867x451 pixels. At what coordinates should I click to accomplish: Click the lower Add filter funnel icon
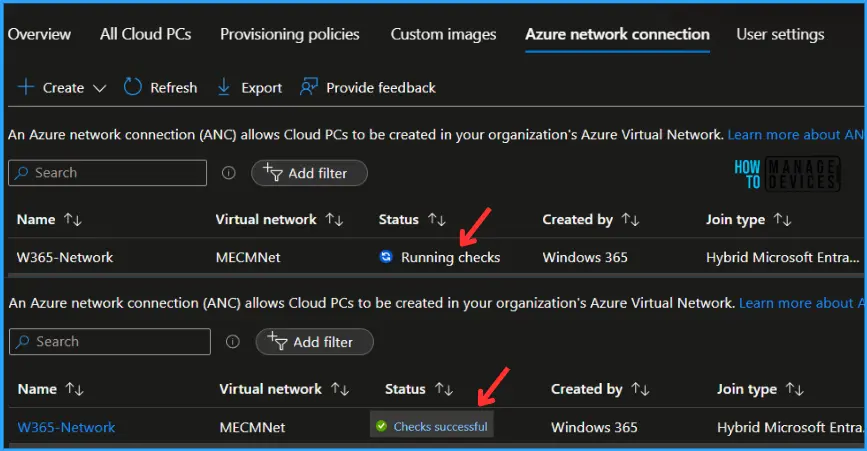point(277,341)
